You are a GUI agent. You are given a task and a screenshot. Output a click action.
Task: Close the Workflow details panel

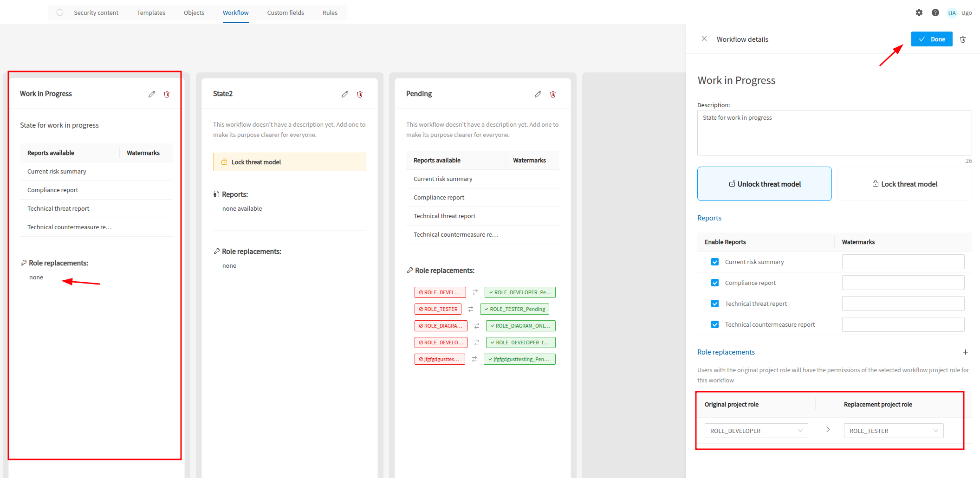(x=704, y=39)
